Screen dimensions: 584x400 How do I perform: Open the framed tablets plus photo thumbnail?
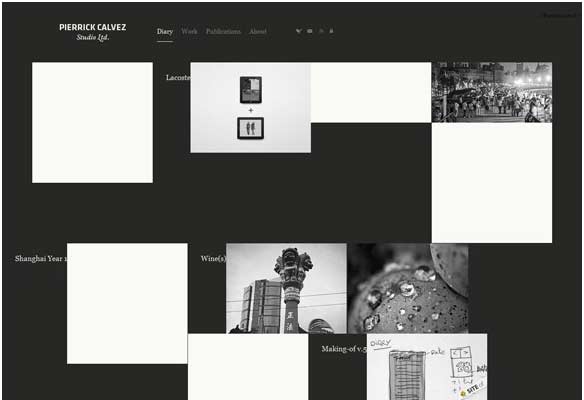coord(251,108)
